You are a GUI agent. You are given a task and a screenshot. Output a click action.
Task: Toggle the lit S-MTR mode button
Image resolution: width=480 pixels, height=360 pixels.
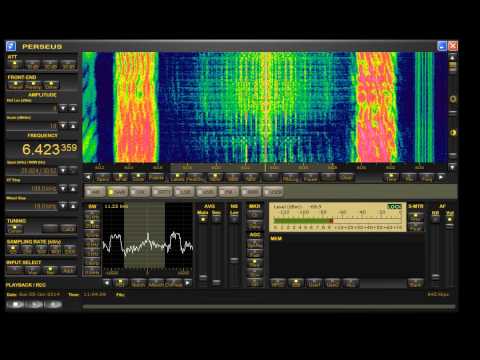[x=416, y=217]
